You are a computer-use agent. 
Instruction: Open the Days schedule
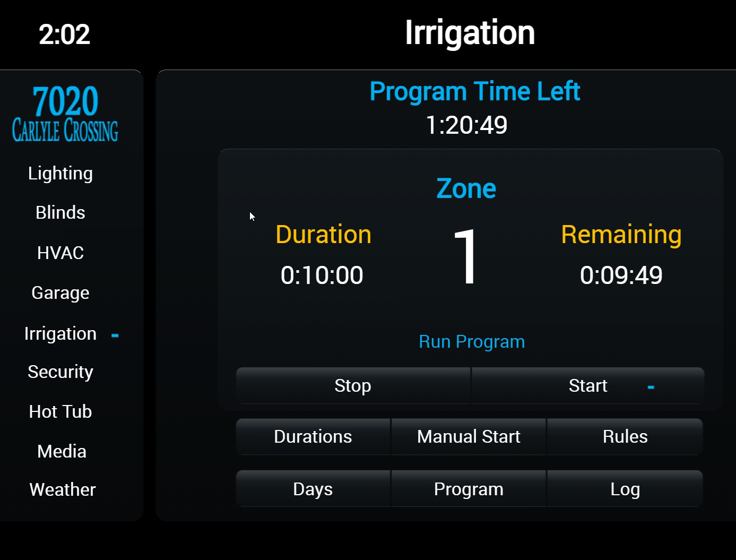click(313, 489)
